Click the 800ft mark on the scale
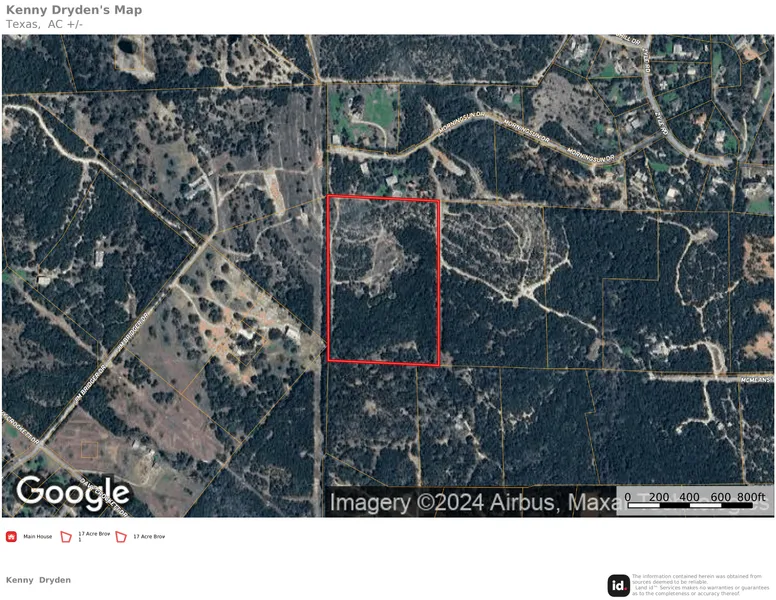 751,497
